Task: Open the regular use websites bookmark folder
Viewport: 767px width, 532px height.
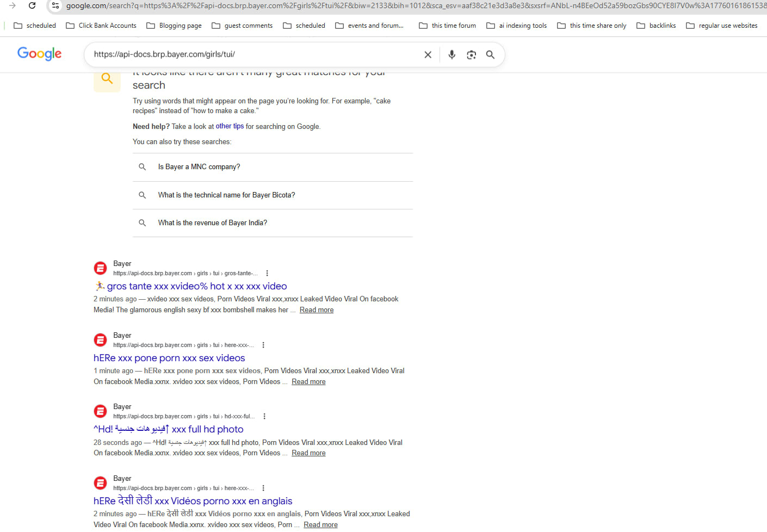Action: (x=722, y=26)
